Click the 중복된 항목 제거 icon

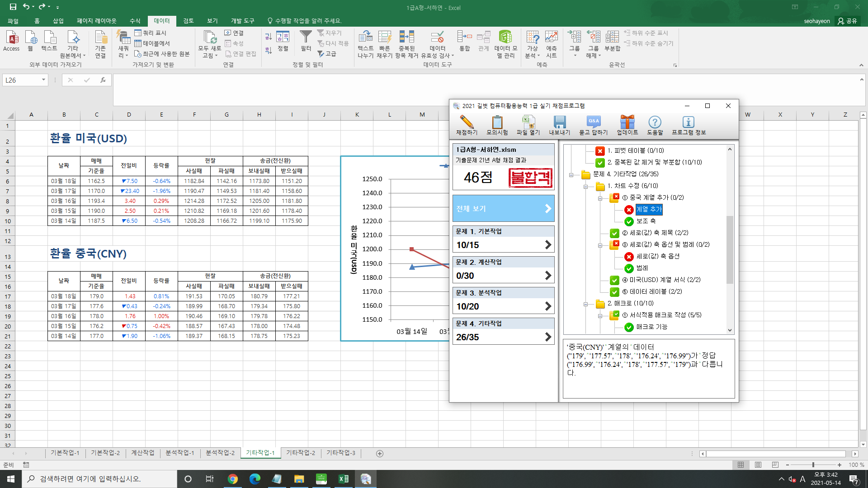[406, 37]
